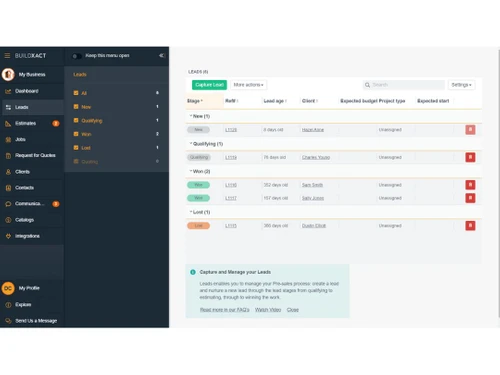
Task: Click the Dashboard chart icon in sidebar
Action: tap(8, 91)
